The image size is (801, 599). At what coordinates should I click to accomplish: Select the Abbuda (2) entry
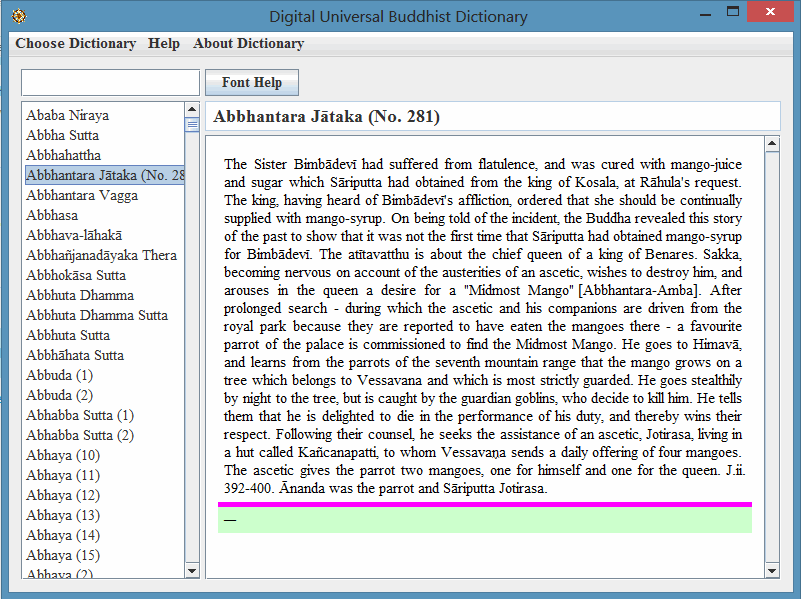(59, 395)
